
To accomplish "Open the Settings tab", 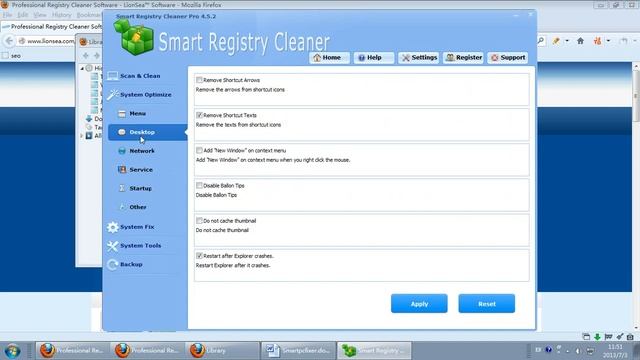I will [418, 58].
